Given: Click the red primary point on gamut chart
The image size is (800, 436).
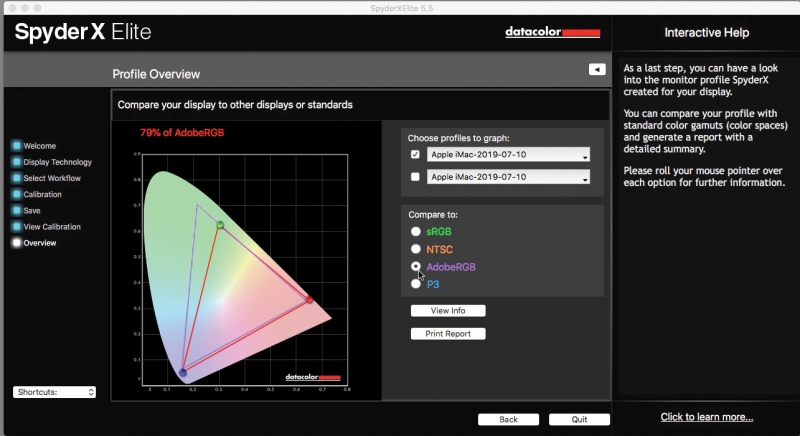Looking at the screenshot, I should [x=309, y=299].
